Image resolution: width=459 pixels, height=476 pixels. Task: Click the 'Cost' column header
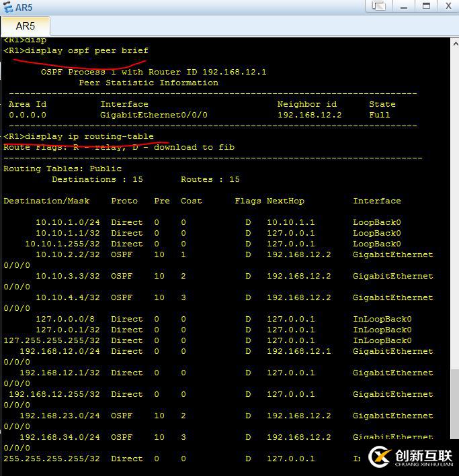click(192, 201)
